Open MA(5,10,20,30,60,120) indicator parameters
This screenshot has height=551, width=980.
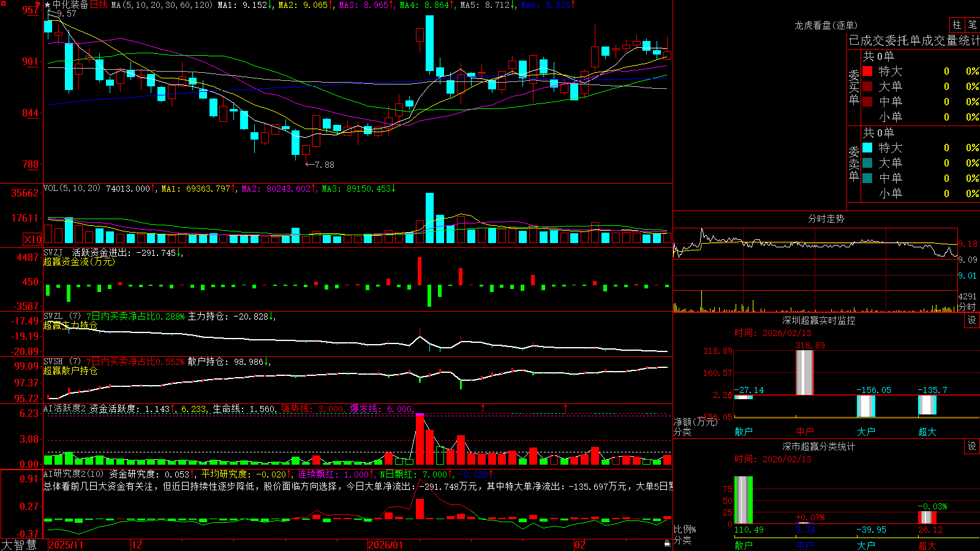click(162, 5)
